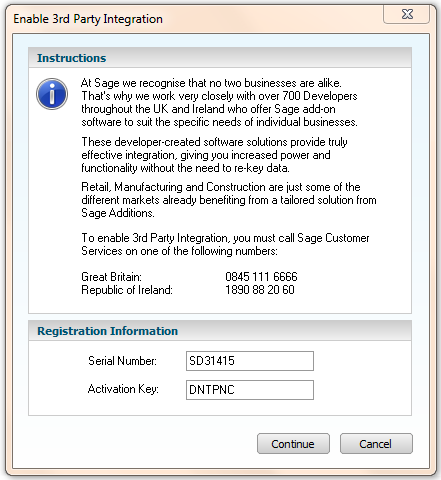This screenshot has width=441, height=480.
Task: Focus the Serial Number field containing SD31415
Action: click(x=250, y=361)
